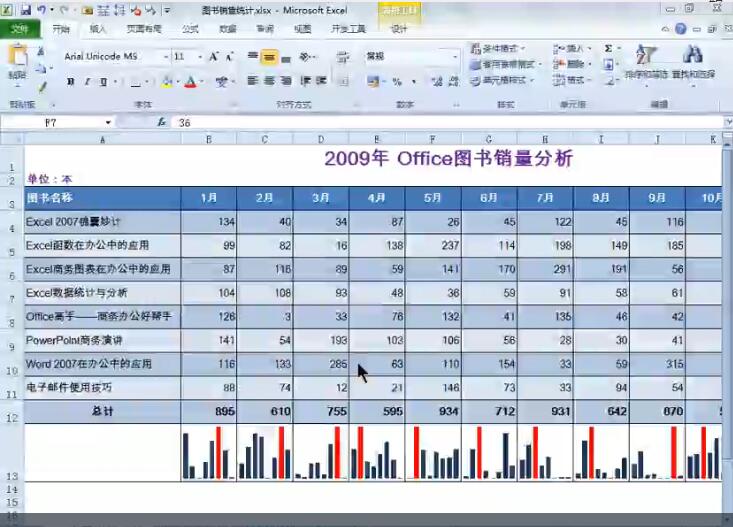Viewport: 733px width, 527px height.
Task: Toggle align text left
Action: pyautogui.click(x=252, y=81)
